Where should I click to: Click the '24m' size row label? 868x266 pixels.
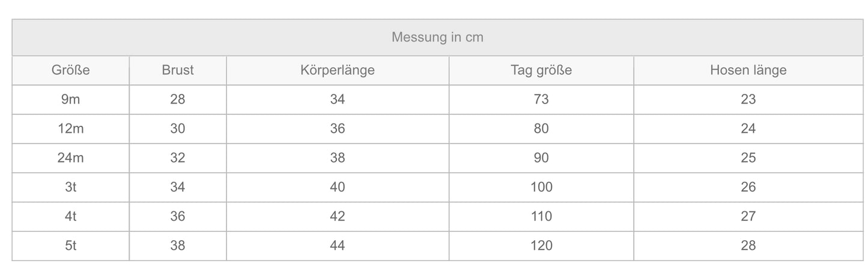70,158
